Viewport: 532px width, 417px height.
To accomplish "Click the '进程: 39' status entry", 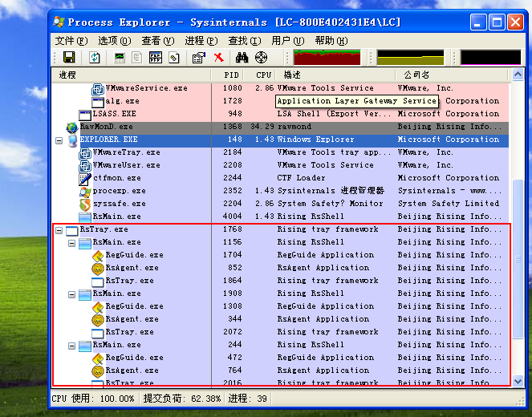I will 248,399.
